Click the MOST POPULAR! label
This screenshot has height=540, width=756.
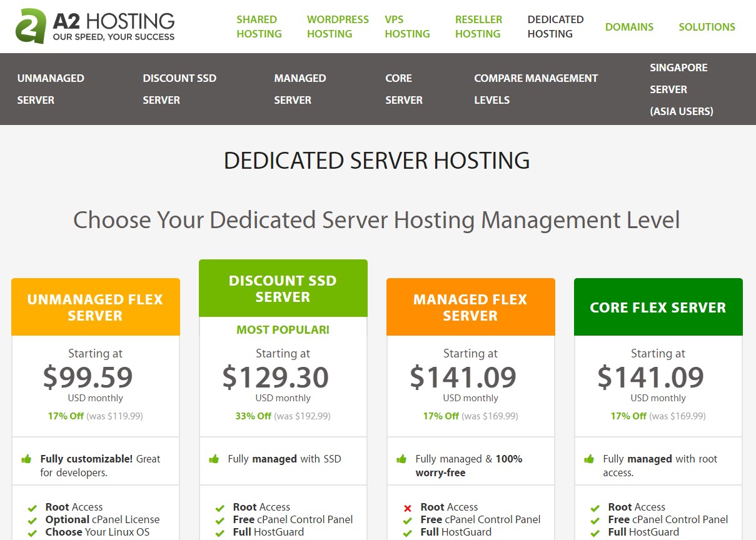tap(283, 329)
